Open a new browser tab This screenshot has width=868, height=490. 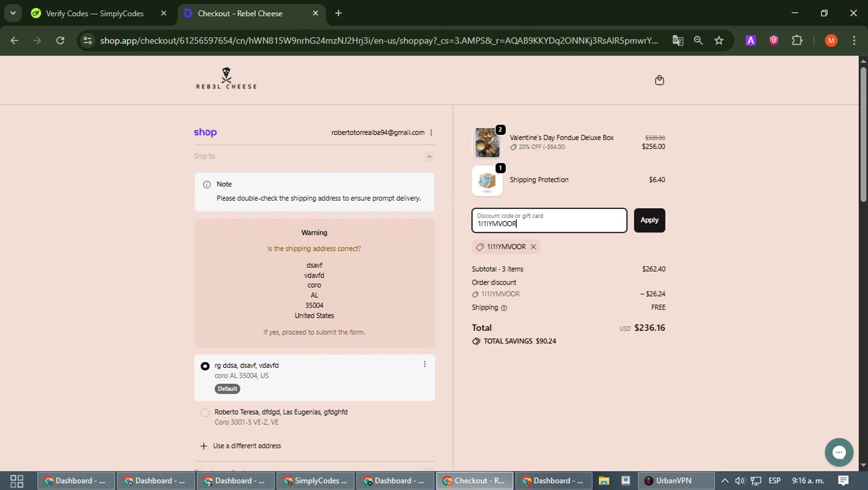[339, 13]
